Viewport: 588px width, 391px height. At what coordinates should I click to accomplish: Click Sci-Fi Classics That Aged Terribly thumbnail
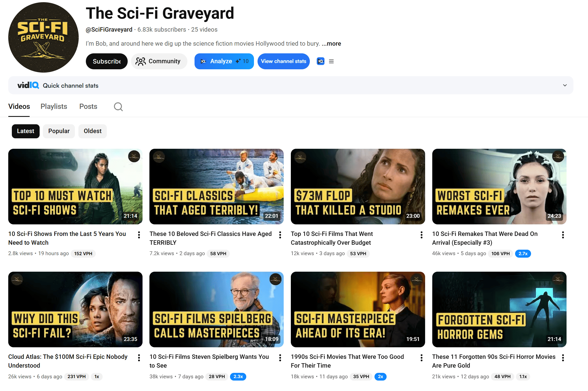(217, 187)
